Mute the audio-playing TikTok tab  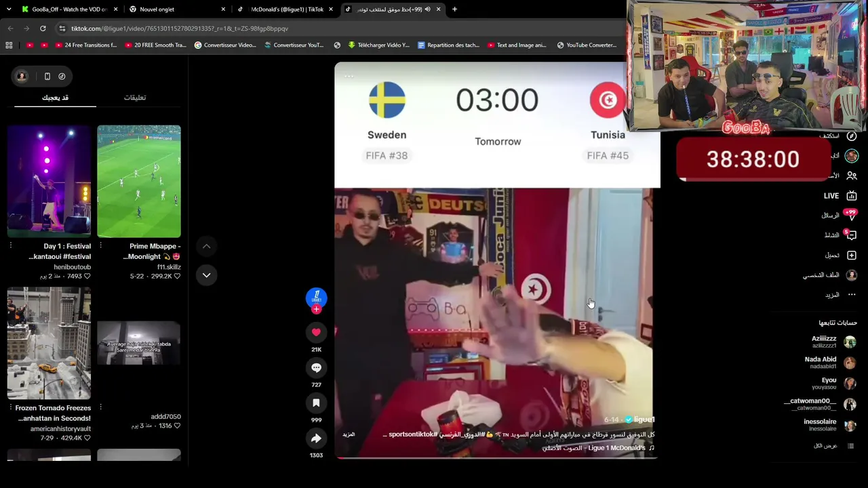(427, 9)
